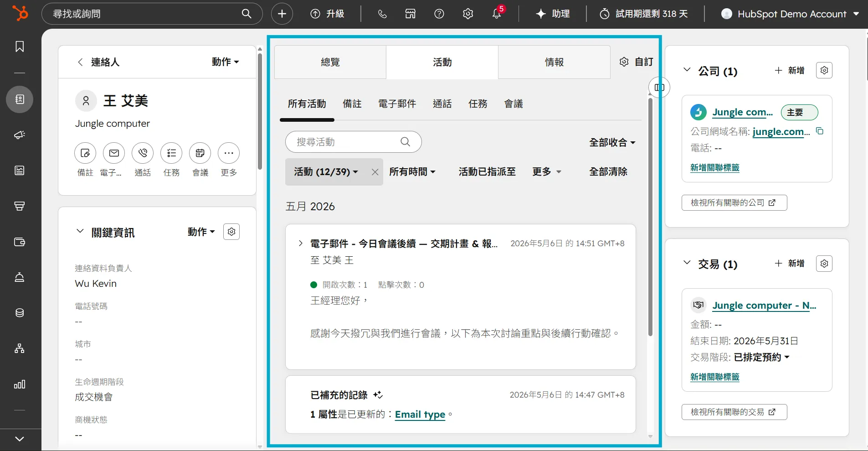Click the trial days remaining 318 天 text
This screenshot has height=451, width=868.
tap(652, 14)
